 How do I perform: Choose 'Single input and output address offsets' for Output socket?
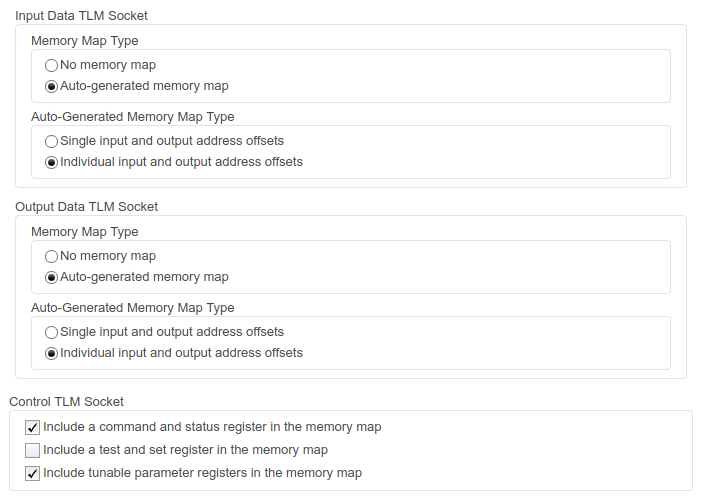click(52, 332)
